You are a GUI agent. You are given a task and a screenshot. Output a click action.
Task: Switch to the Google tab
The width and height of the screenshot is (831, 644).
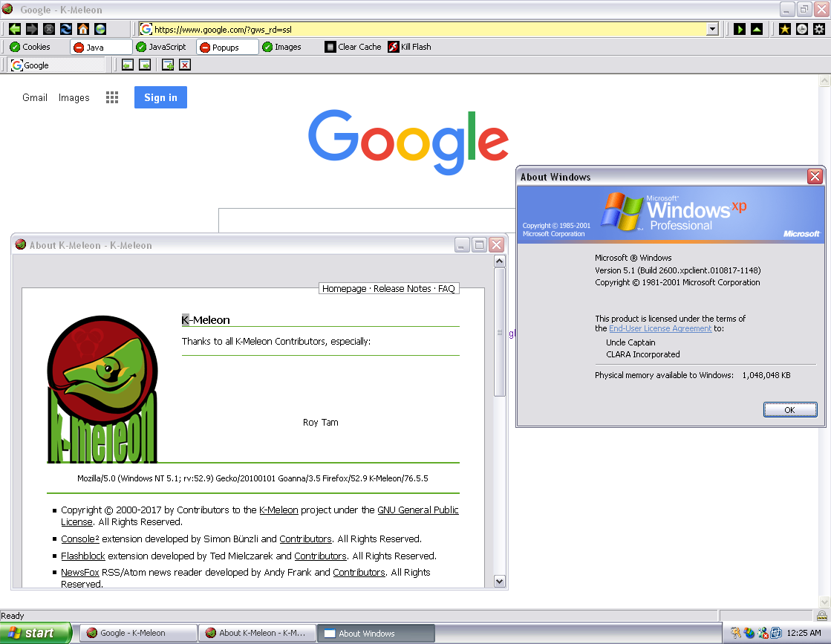click(x=56, y=65)
